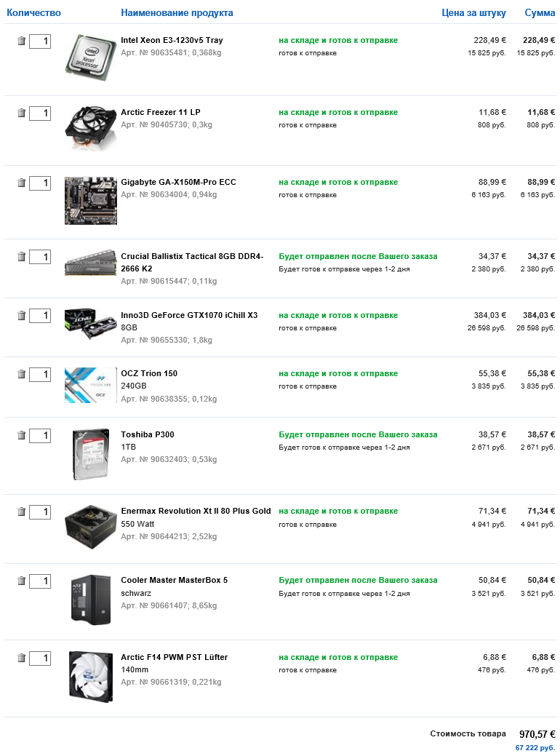This screenshot has height=756, width=560.
Task: Remove Cooler Master MasterBox 5 via trash
Action: (21, 581)
